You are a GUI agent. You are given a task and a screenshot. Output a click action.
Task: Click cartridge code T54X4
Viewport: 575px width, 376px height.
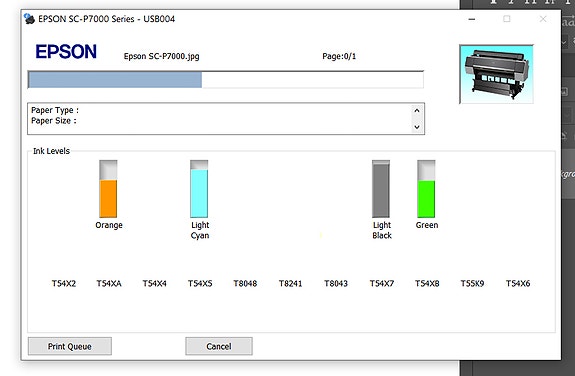[154, 284]
